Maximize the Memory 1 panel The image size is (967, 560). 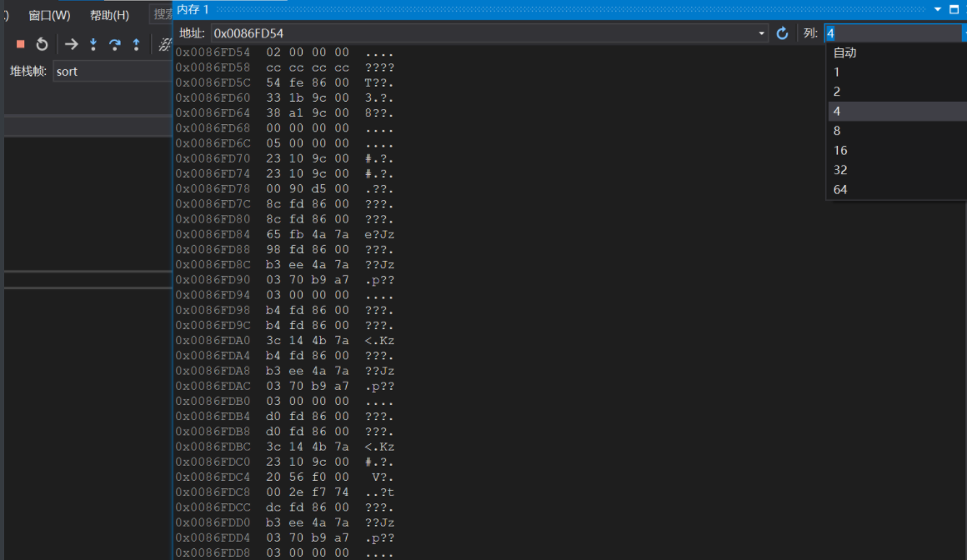[954, 9]
